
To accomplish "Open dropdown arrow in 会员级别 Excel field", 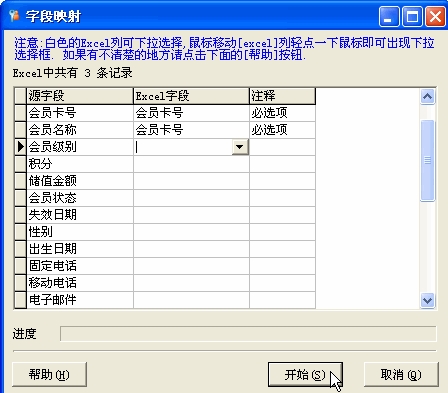I will 240,147.
